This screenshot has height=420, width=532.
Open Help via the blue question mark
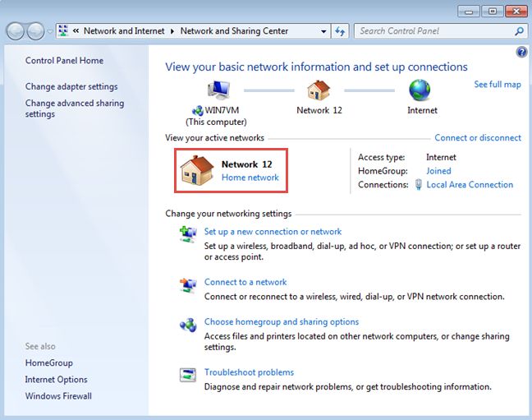(x=521, y=52)
